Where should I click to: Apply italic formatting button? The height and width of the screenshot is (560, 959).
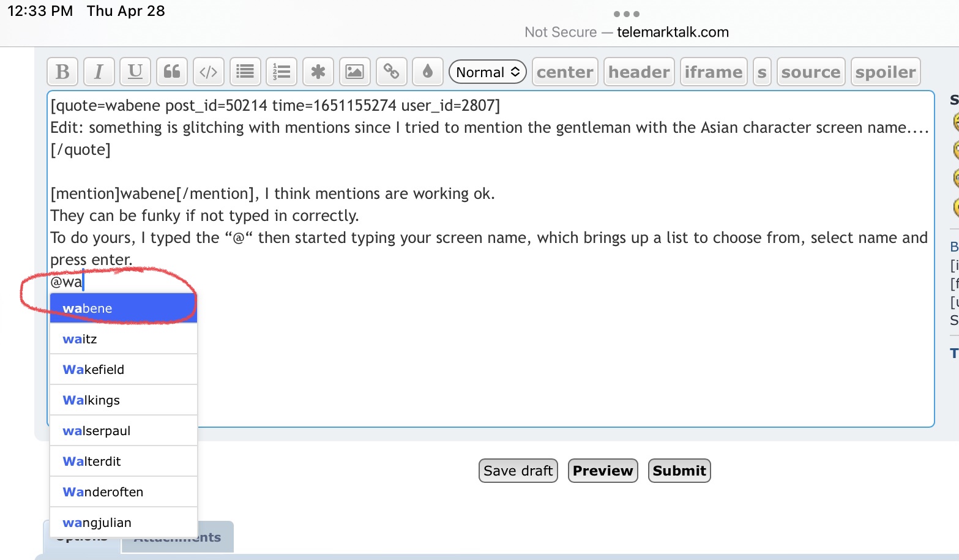pyautogui.click(x=99, y=72)
